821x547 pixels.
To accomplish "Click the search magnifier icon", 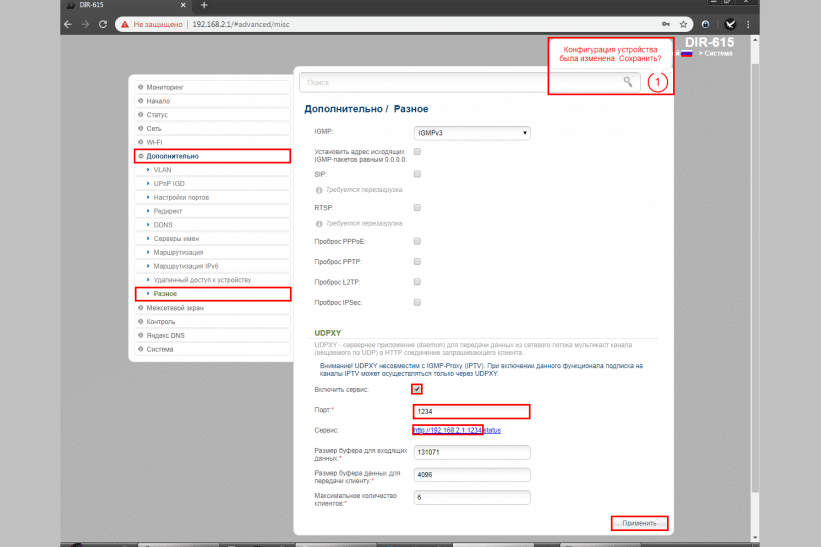I will pos(628,82).
